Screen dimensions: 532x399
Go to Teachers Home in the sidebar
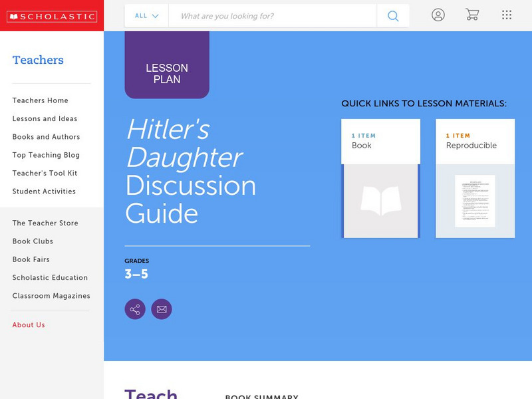pyautogui.click(x=39, y=100)
